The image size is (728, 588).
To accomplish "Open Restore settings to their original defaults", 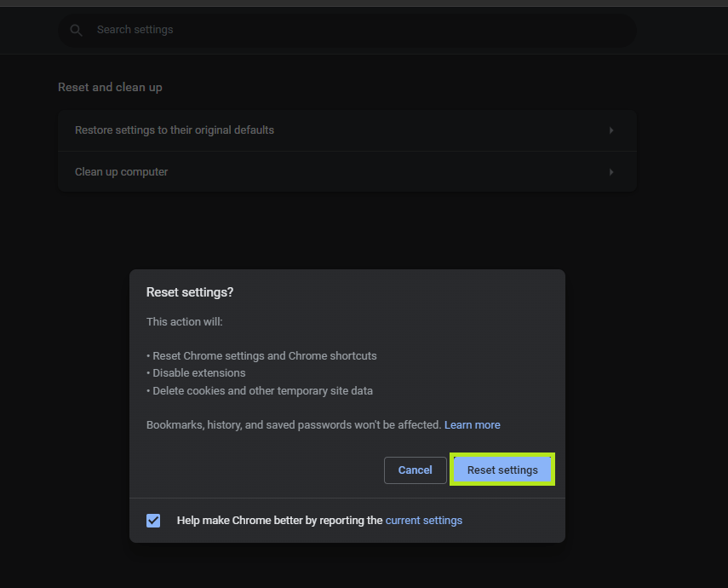I will click(x=175, y=130).
